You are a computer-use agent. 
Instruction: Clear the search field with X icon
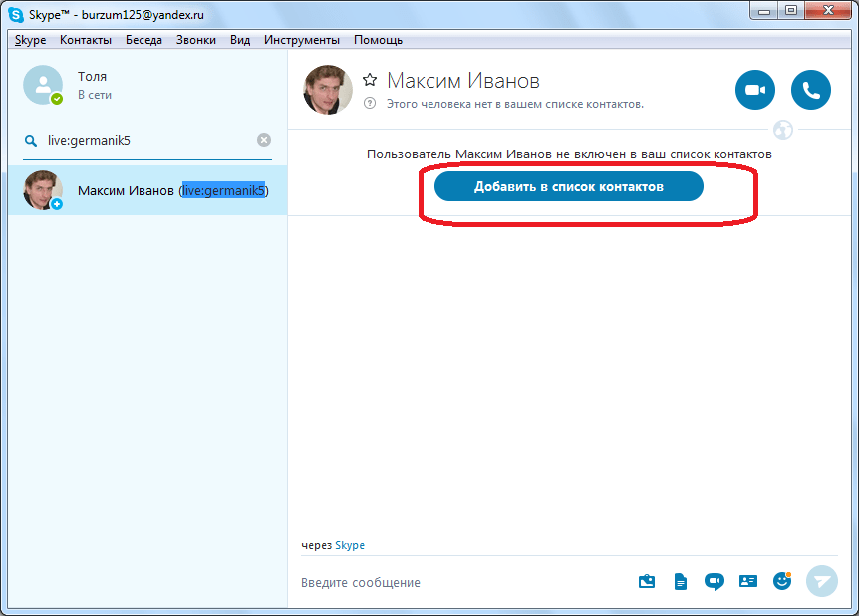264,140
